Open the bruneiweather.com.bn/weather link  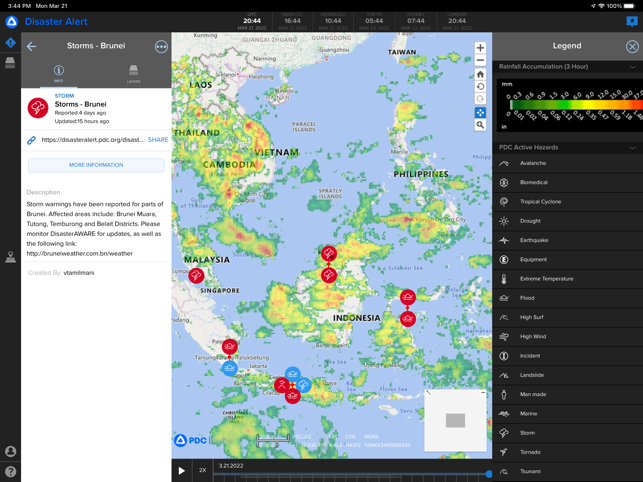coord(80,254)
